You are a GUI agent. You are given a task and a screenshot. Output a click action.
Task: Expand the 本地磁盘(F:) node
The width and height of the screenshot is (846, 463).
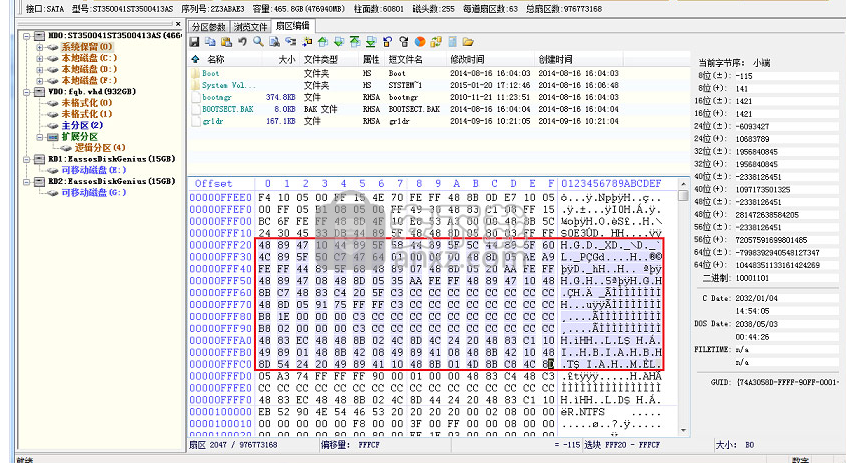coord(39,81)
